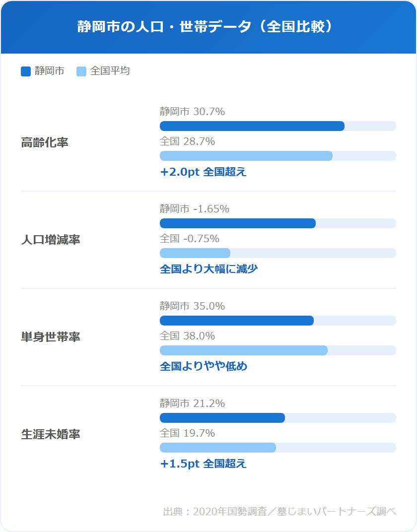Click the 静岡市 dark blue legend swatch

[x=26, y=71]
